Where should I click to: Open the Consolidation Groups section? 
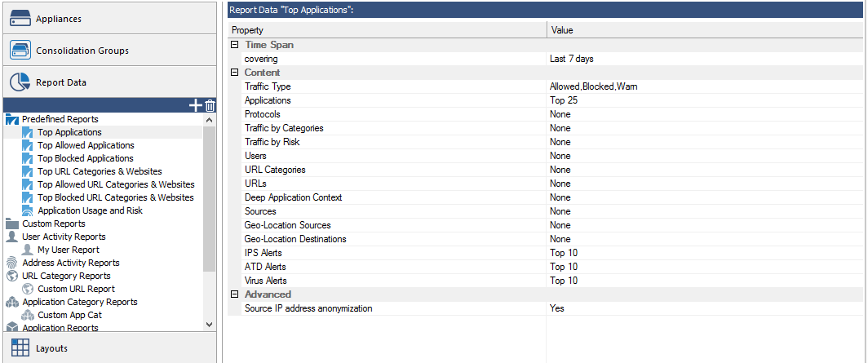[108, 51]
